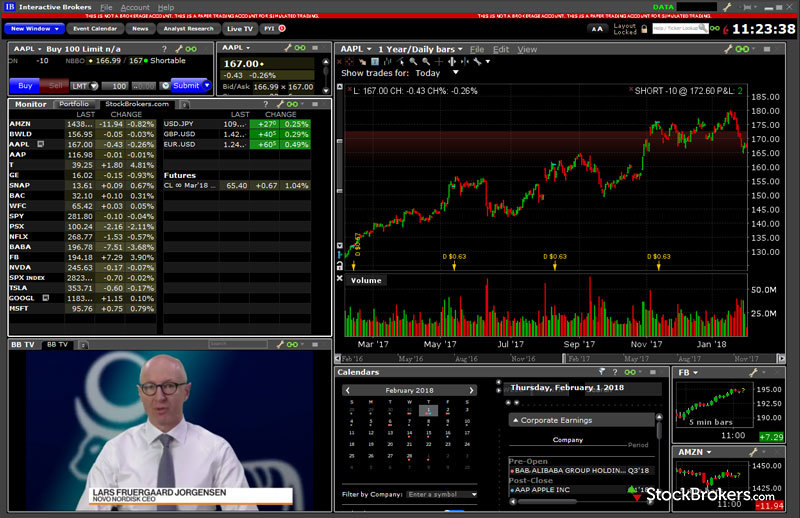
Task: Open wrench settings in AMZN mini chart
Action: (x=754, y=452)
